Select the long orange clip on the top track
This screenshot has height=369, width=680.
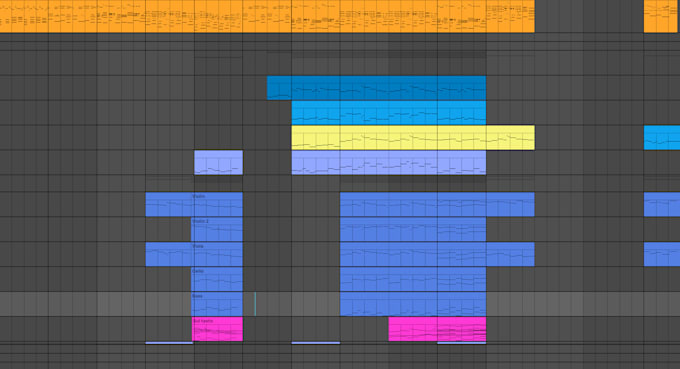click(267, 16)
